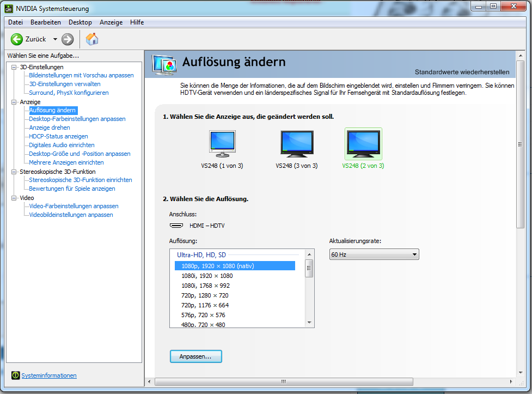The width and height of the screenshot is (532, 394).
Task: Open Stereoskopische 3D-Funktion einrichten
Action: 81,180
